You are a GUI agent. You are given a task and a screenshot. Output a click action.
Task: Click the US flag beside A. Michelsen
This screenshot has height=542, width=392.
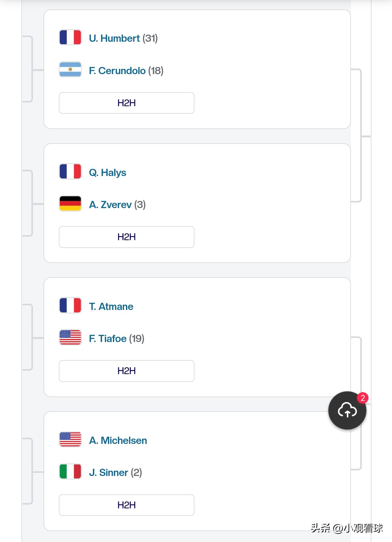click(70, 439)
